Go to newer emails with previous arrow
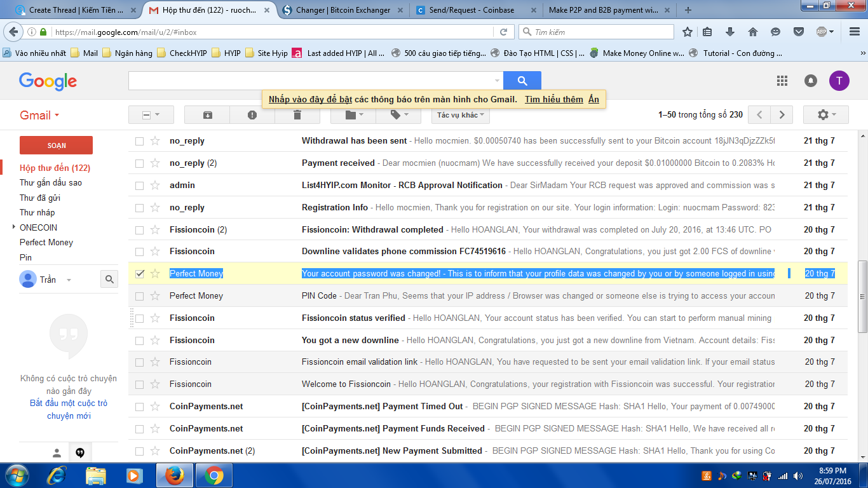868x488 pixels. click(759, 115)
